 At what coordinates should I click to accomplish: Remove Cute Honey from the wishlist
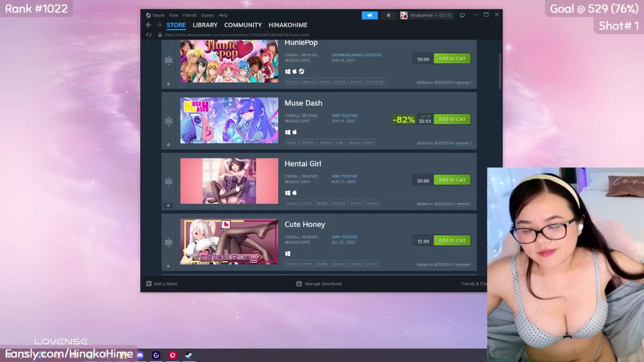click(x=463, y=265)
